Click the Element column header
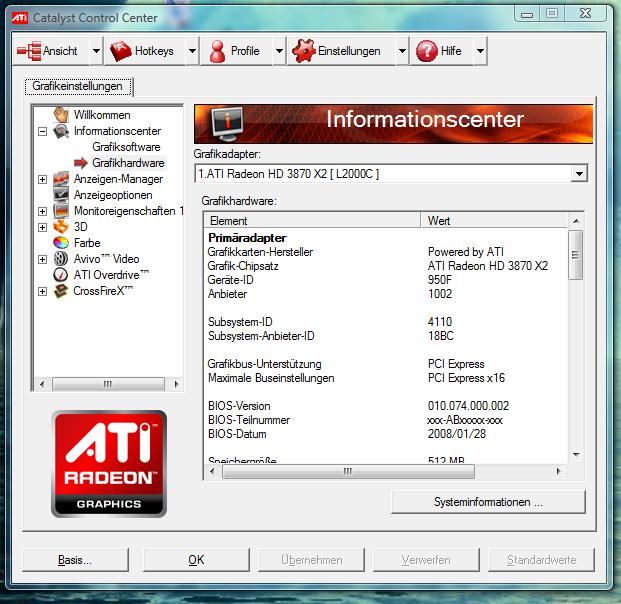The width and height of the screenshot is (621, 604). pos(312,221)
